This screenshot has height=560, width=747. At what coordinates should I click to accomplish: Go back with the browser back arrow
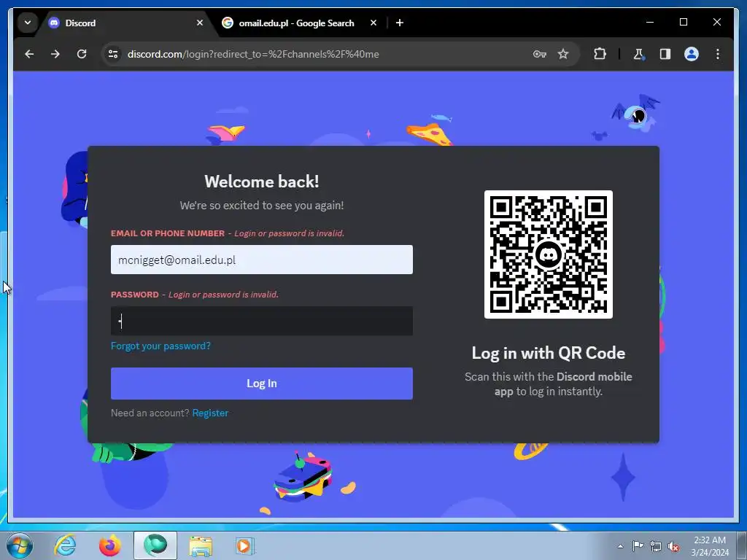click(x=29, y=54)
